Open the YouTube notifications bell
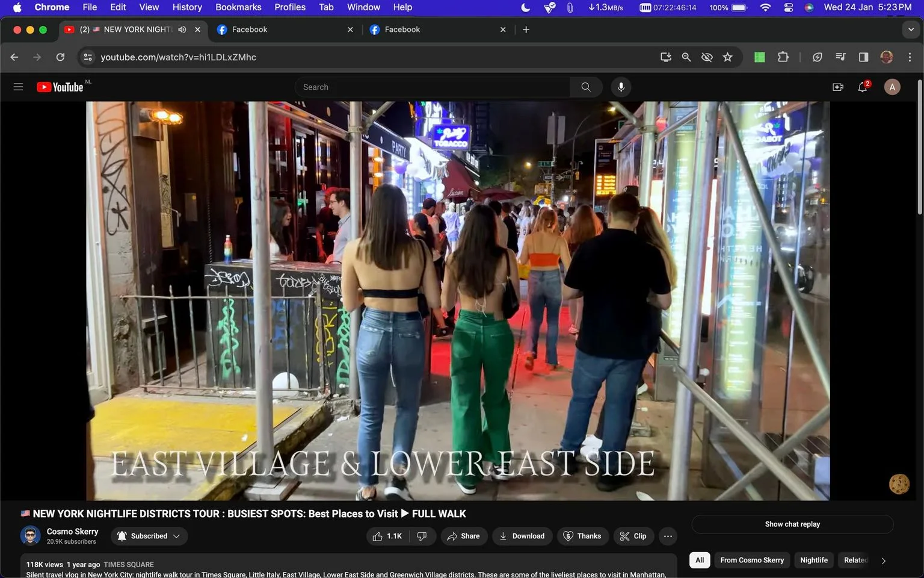This screenshot has height=578, width=924. [863, 87]
